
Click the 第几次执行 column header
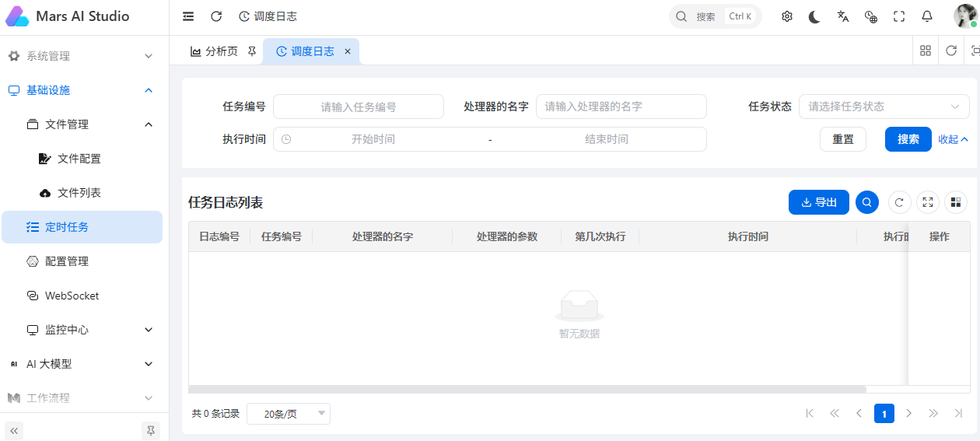pos(600,236)
